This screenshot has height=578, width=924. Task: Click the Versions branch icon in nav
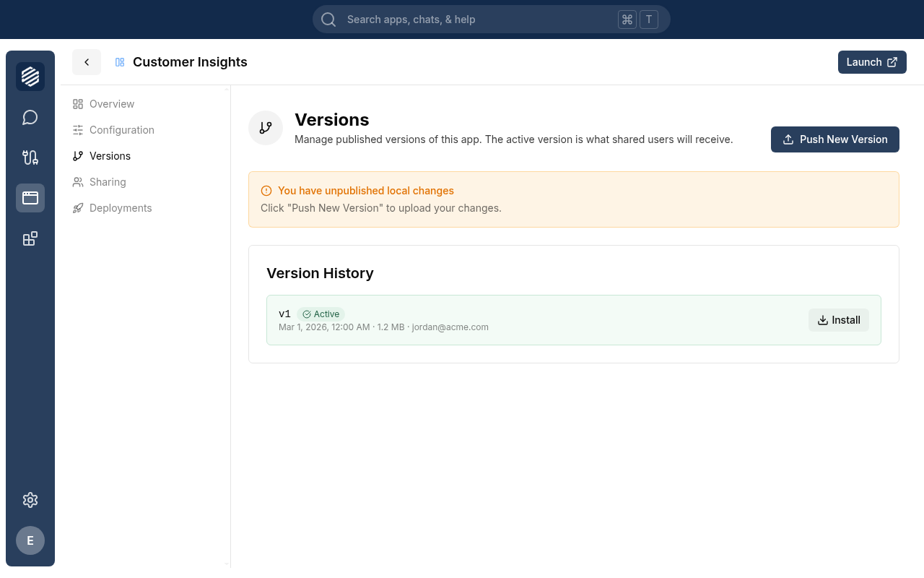pyautogui.click(x=78, y=156)
